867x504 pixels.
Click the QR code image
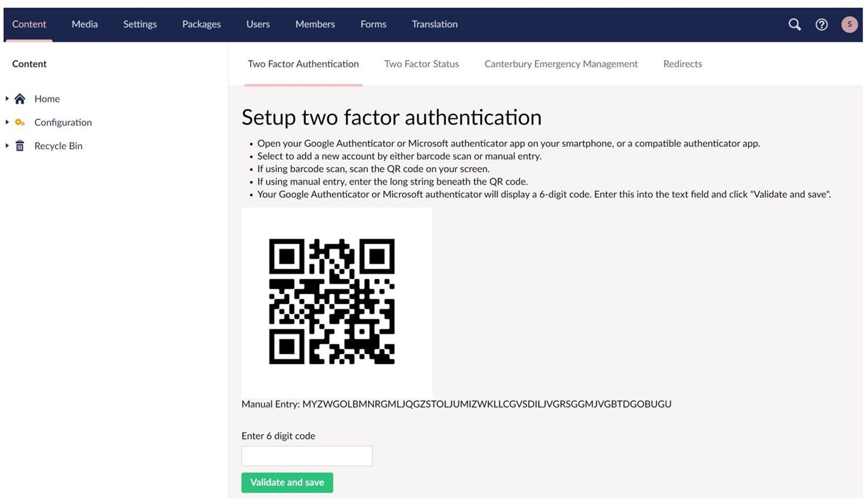332,302
